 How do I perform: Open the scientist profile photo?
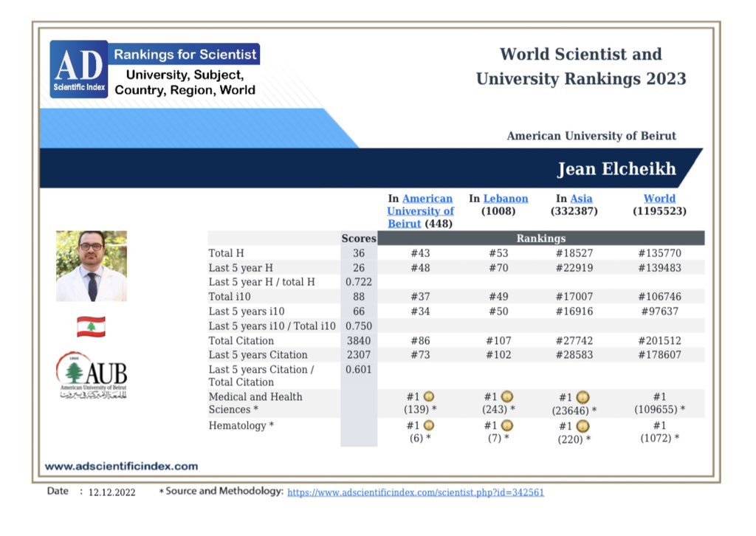[x=92, y=266]
